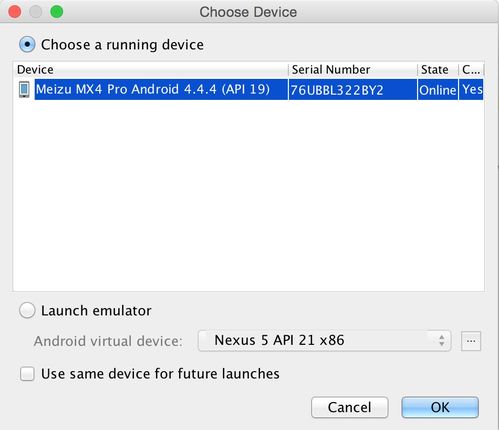
Task: Dismiss the dialog with Cancel
Action: (350, 407)
